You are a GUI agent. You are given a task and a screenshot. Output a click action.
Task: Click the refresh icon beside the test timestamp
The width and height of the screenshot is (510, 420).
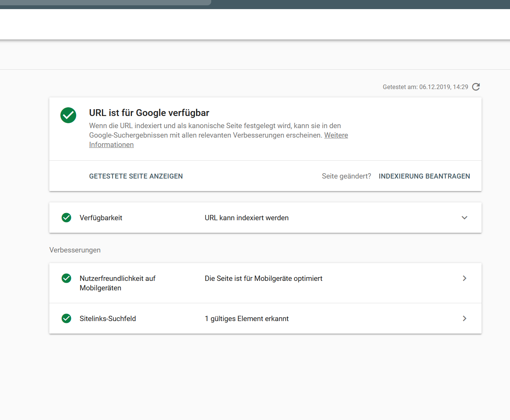476,87
